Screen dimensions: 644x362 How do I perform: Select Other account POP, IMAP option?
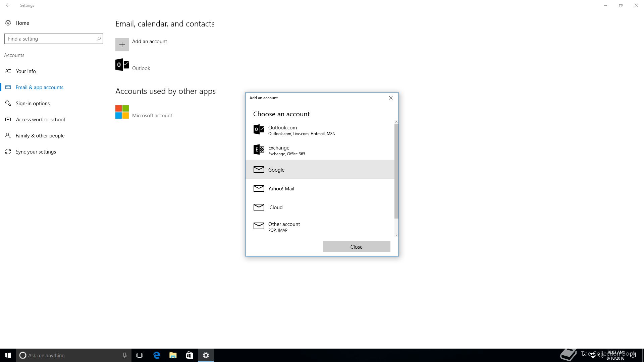[x=320, y=227]
